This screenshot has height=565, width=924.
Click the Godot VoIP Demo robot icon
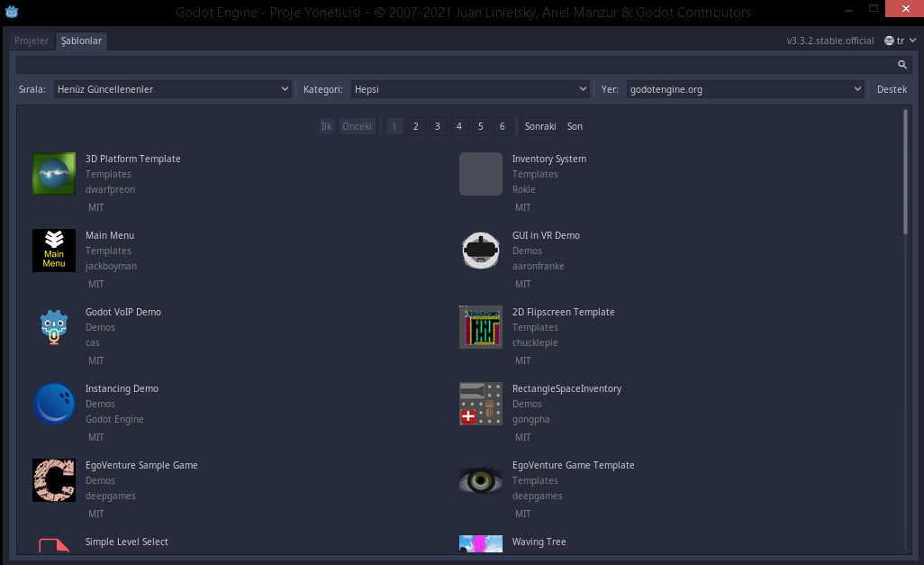click(54, 327)
